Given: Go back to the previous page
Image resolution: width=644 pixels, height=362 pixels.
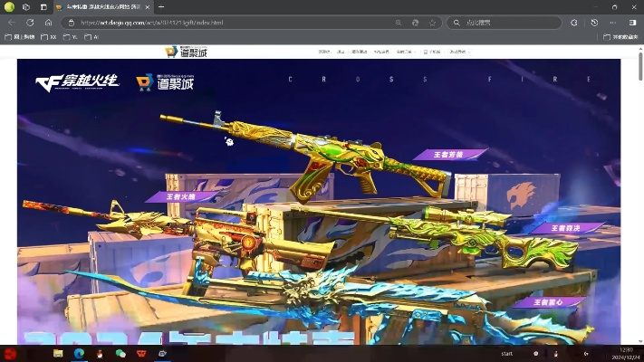Looking at the screenshot, I should click(x=12, y=23).
